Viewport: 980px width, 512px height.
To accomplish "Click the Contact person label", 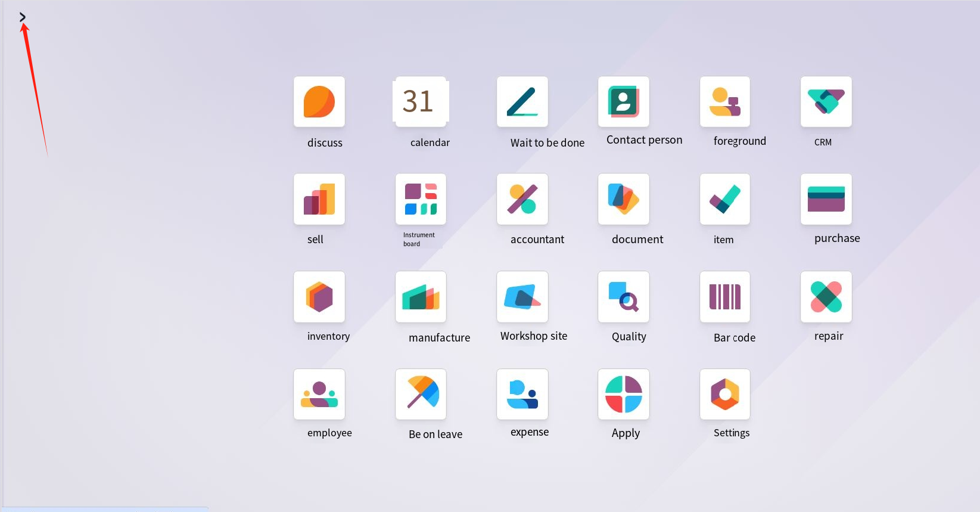I will tap(645, 140).
